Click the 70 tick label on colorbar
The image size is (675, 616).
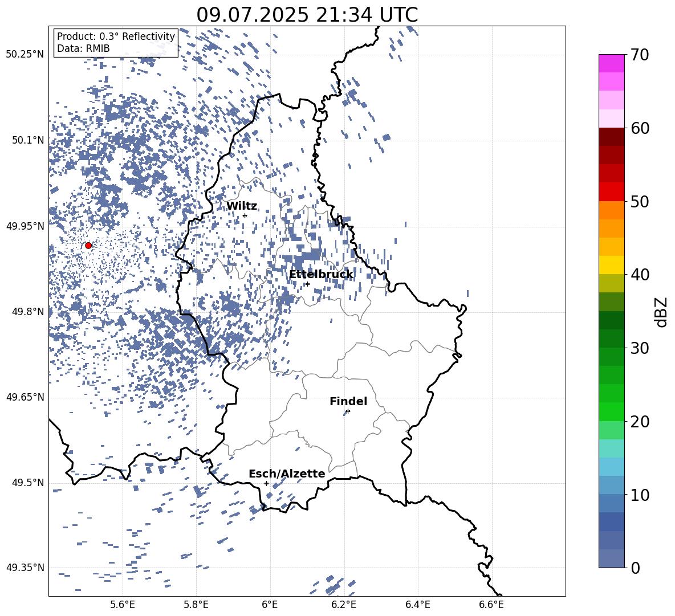[x=640, y=55]
